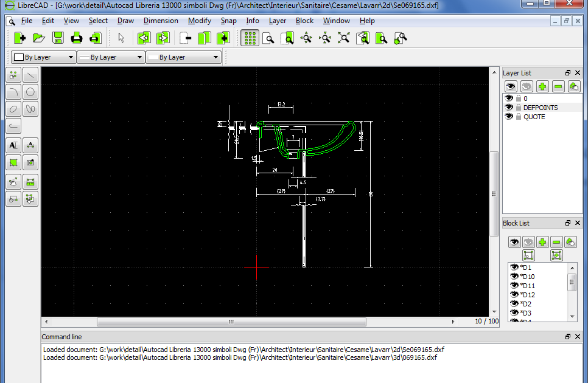Click the zoom redraw magnifier icon
588x383 pixels.
(268, 38)
